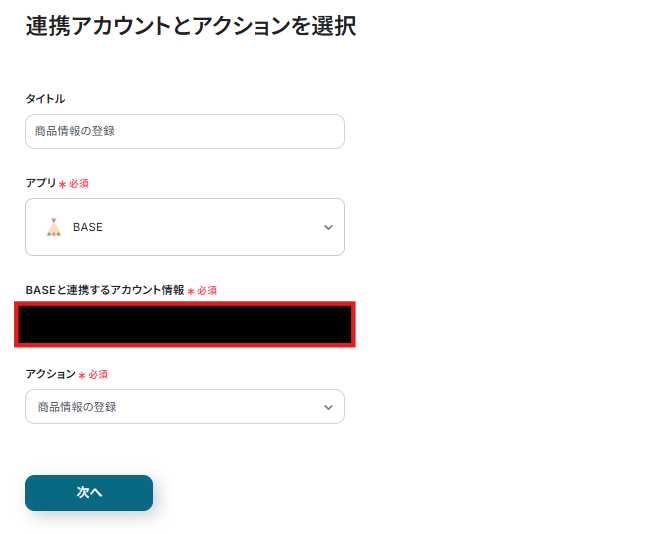Expand the アプリ dropdown chevron
664x534 pixels.
pyautogui.click(x=328, y=228)
